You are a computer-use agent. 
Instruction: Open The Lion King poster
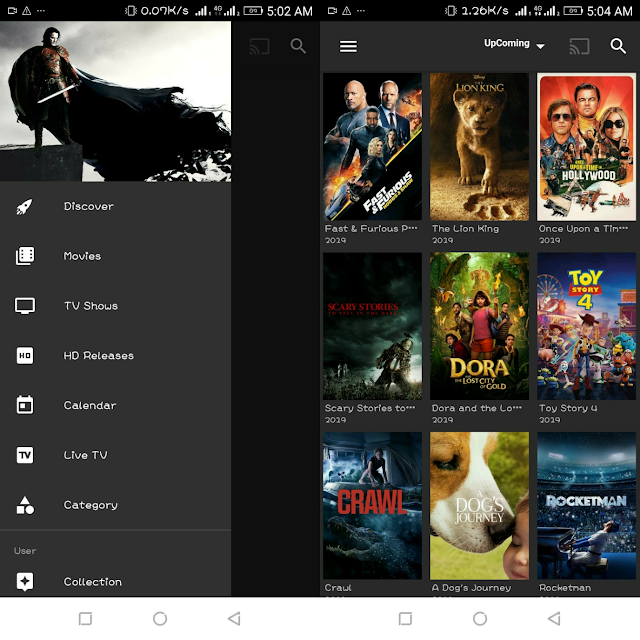point(479,147)
